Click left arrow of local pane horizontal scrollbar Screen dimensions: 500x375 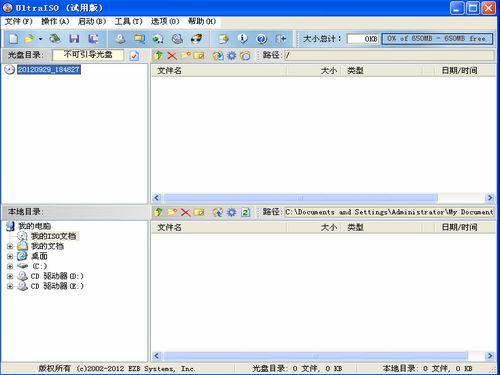point(157,356)
